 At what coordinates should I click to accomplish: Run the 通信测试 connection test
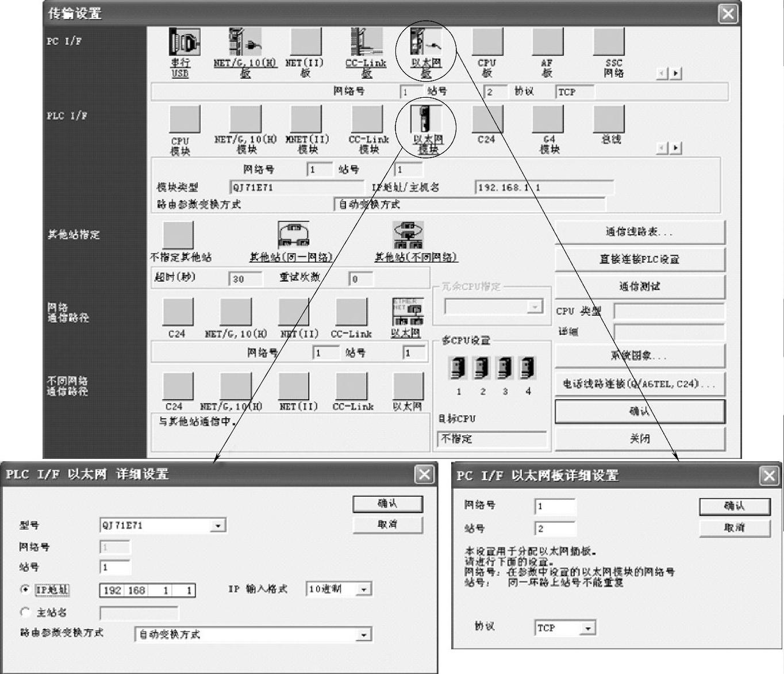(x=639, y=286)
